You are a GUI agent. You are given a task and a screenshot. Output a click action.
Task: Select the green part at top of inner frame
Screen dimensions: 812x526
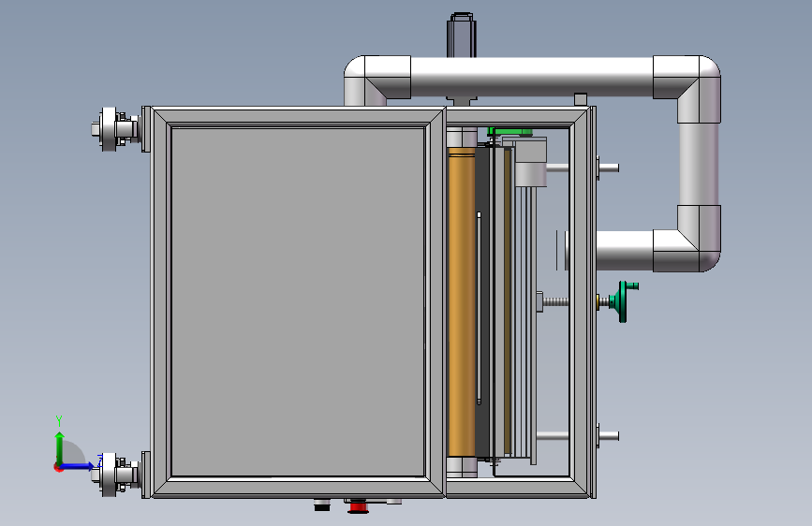[x=509, y=132]
